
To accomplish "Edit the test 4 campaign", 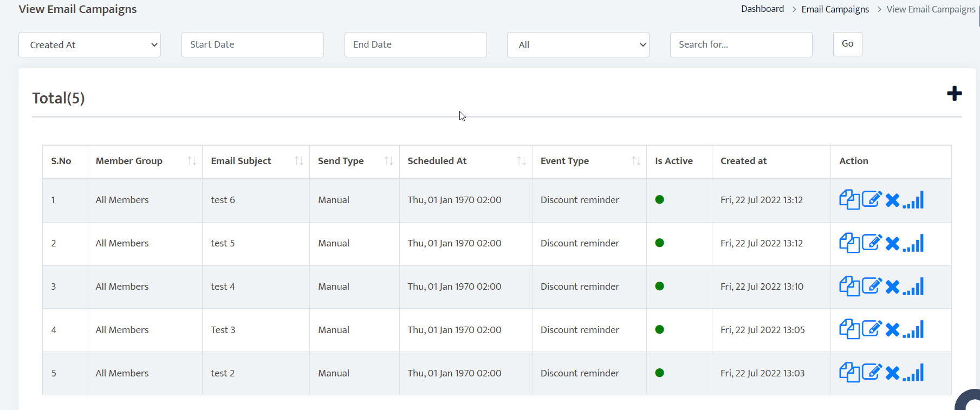I will pos(872,286).
